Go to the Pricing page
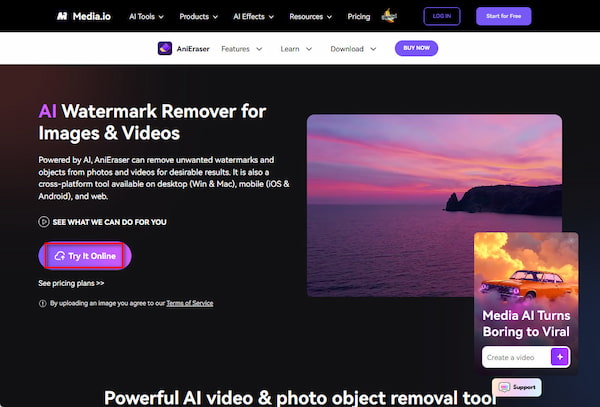 pyautogui.click(x=358, y=17)
